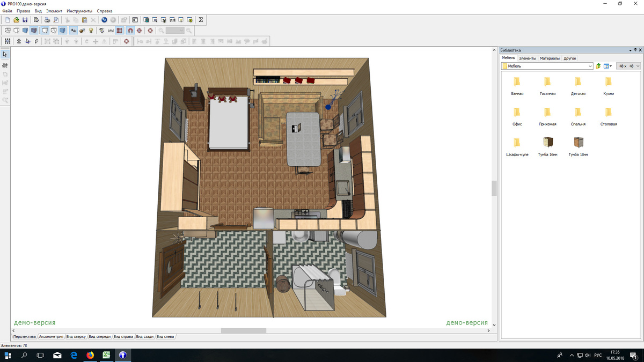The image size is (644, 362).
Task: Undo the last action with the blue arrow
Action: point(104,20)
